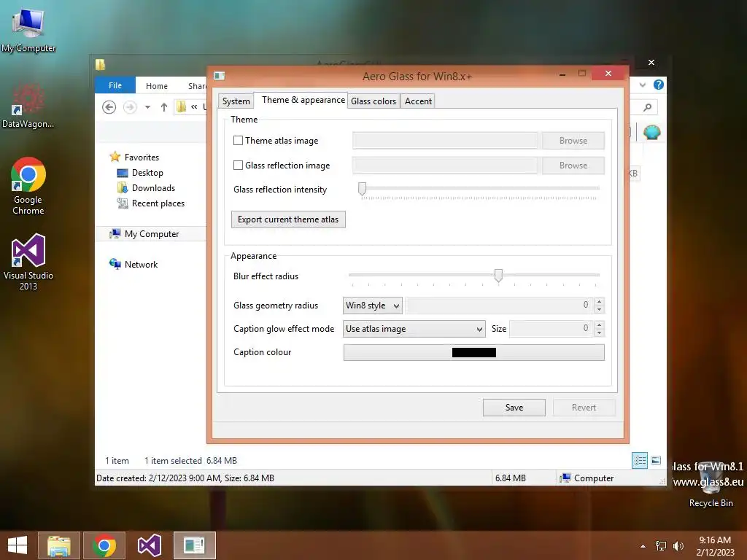Click the Glass reflection image path field

(445, 166)
